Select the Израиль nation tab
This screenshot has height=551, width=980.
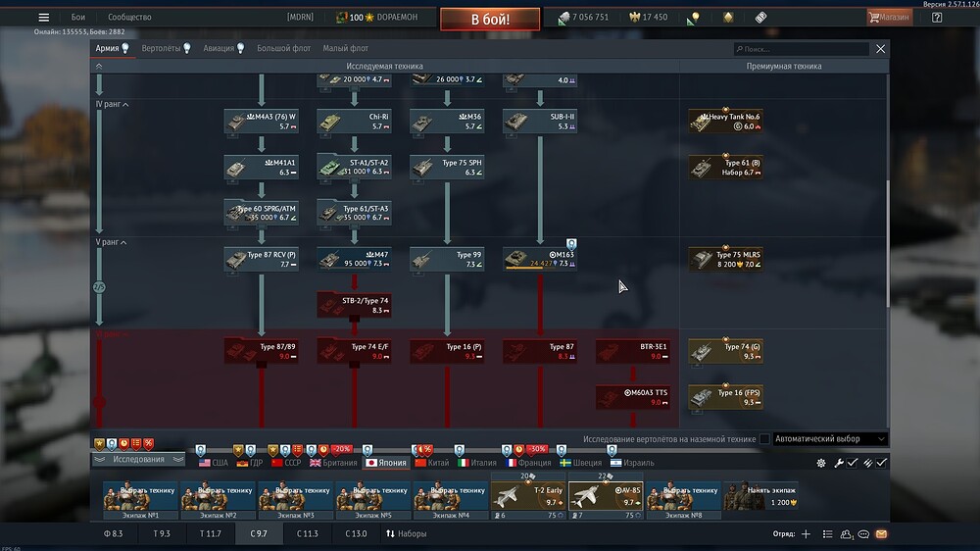coord(632,463)
